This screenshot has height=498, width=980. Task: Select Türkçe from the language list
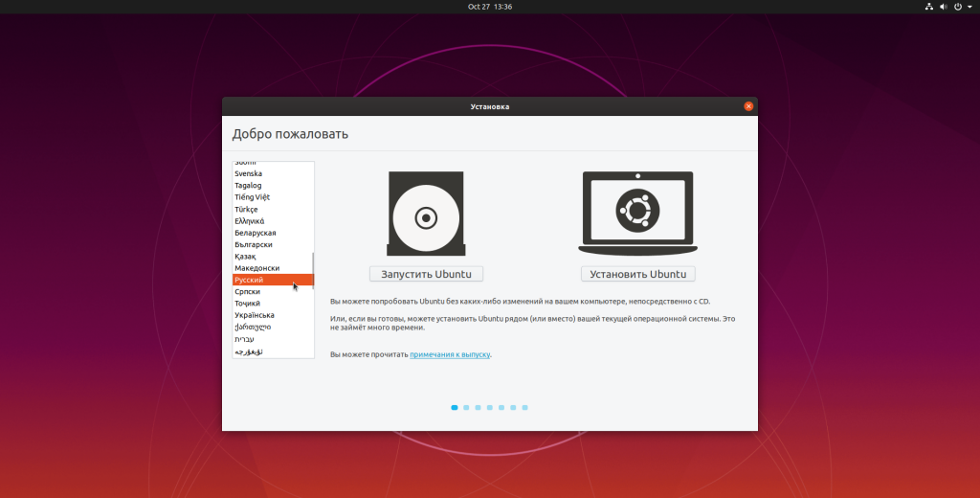click(x=273, y=209)
